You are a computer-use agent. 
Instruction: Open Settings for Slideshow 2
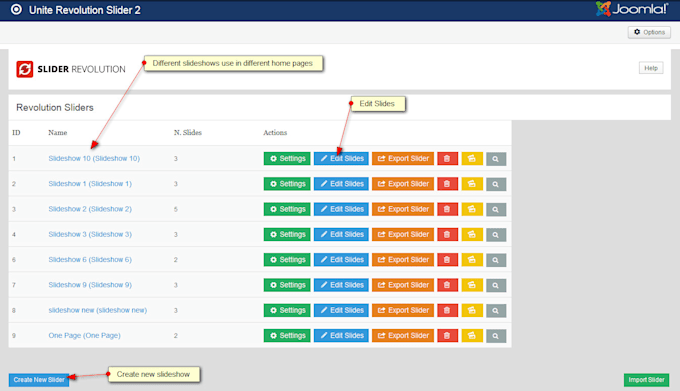click(287, 209)
